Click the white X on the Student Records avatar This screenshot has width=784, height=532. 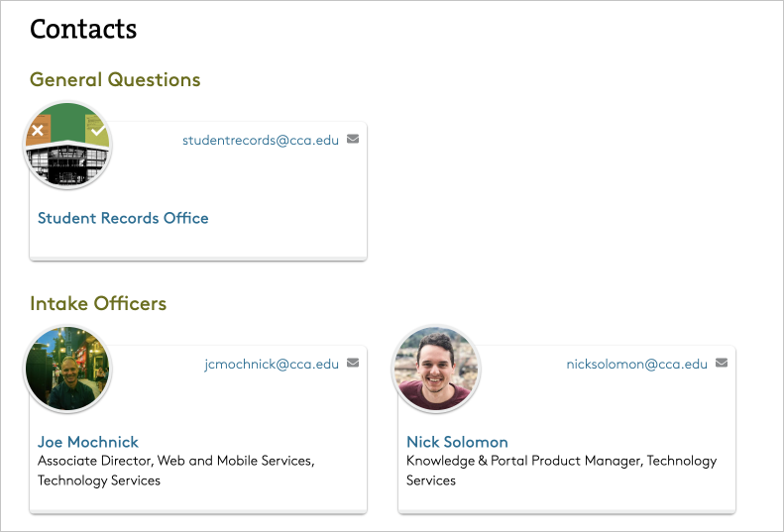pyautogui.click(x=38, y=130)
